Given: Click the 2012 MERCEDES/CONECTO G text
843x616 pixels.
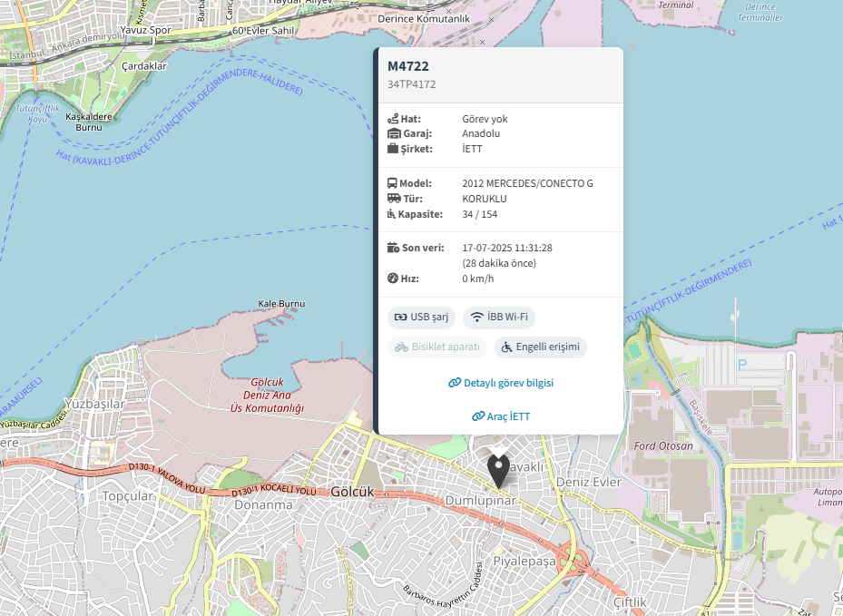Looking at the screenshot, I should [528, 183].
